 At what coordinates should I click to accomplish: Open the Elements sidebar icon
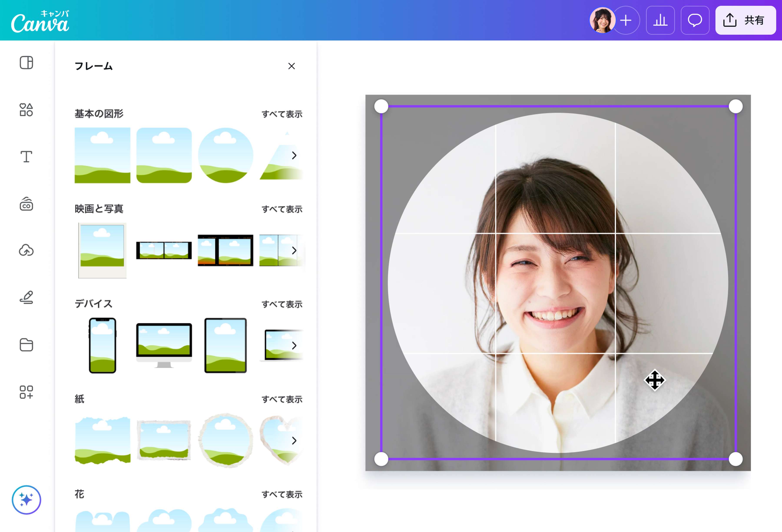pyautogui.click(x=26, y=110)
